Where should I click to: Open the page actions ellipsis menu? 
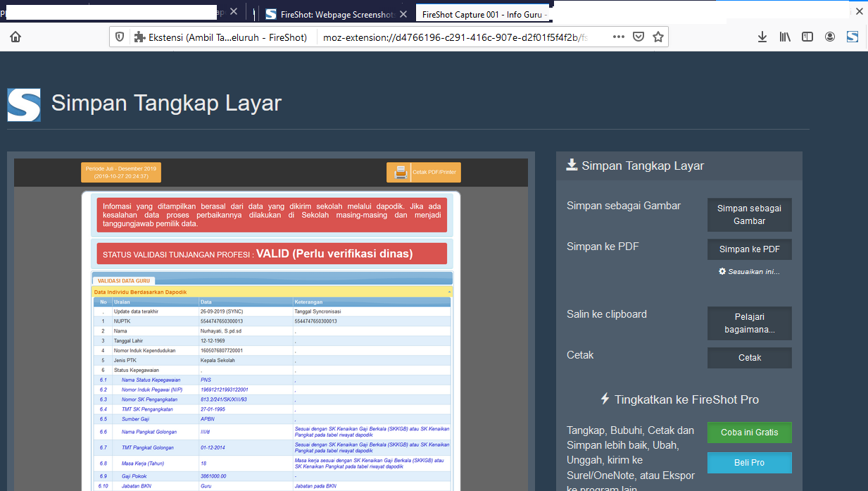(x=617, y=36)
